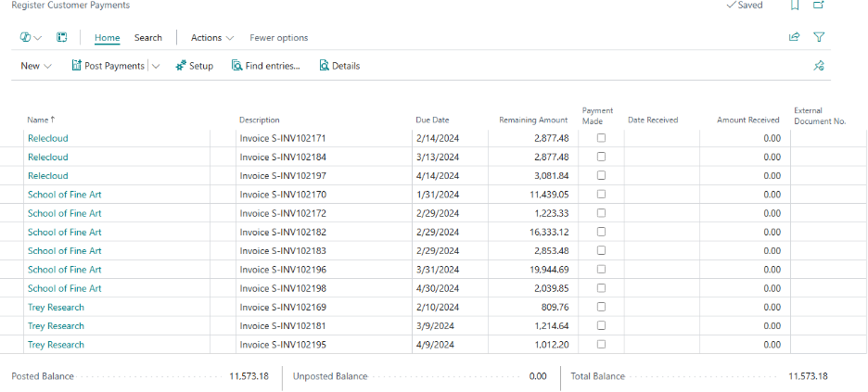This screenshot has width=868, height=392.
Task: Open the Trey Research link for S-INV102169
Action: point(56,307)
